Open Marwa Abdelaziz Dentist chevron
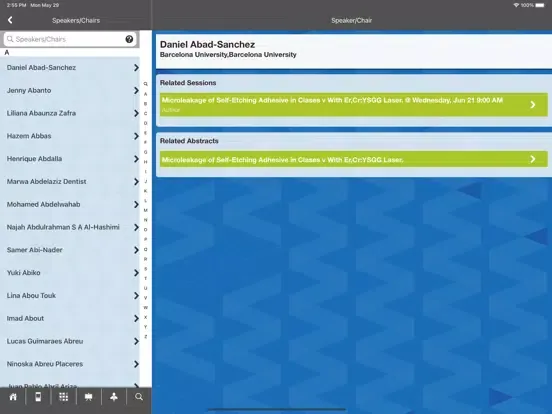The width and height of the screenshot is (552, 414). point(136,182)
